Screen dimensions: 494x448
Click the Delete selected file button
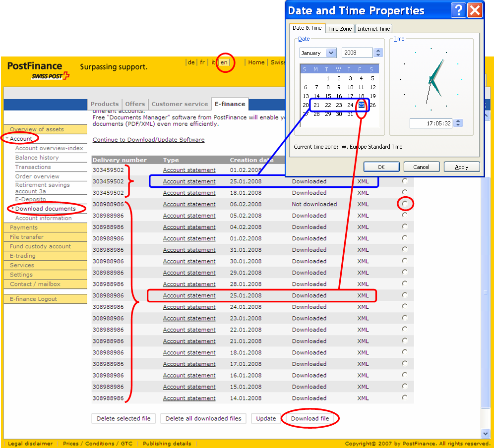(123, 418)
